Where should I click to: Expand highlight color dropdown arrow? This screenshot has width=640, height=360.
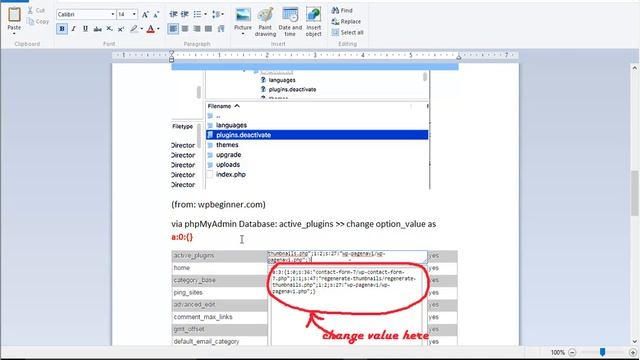(x=142, y=29)
